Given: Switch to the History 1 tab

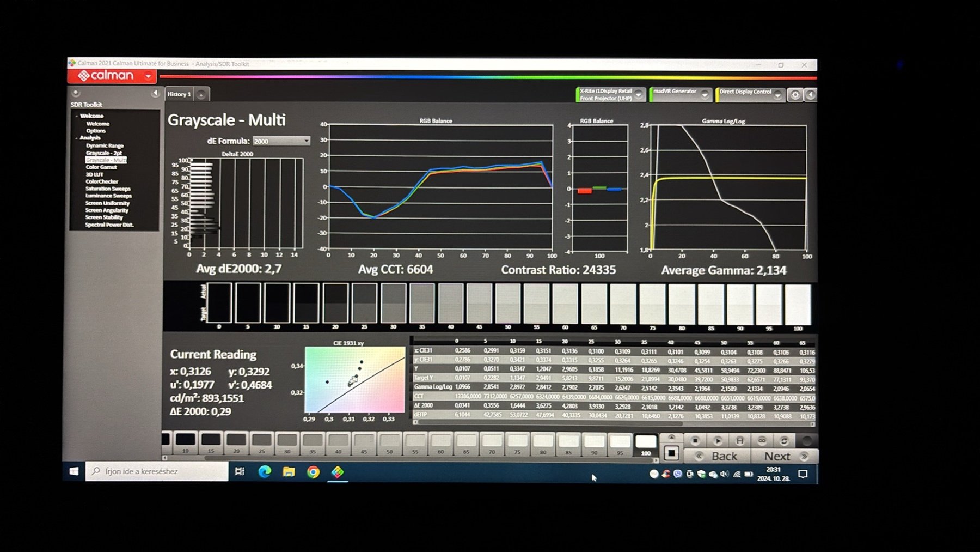Looking at the screenshot, I should tap(179, 94).
